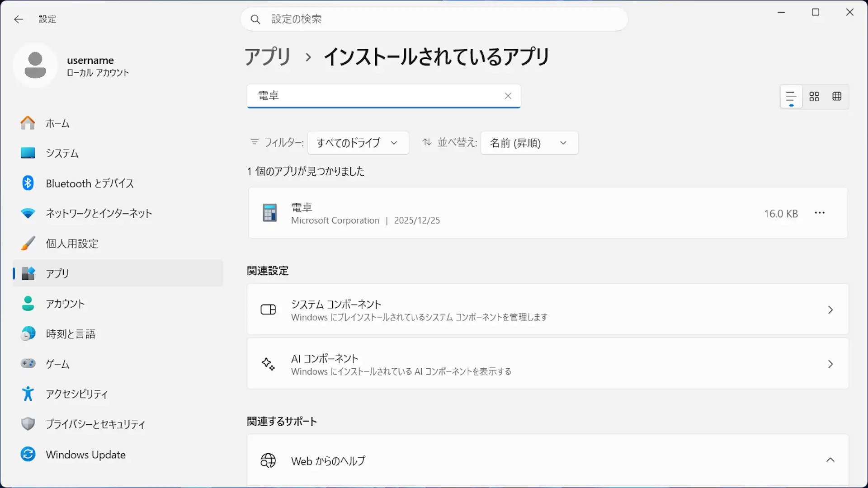The height and width of the screenshot is (488, 868).
Task: Maximize the settings window
Action: pos(816,12)
